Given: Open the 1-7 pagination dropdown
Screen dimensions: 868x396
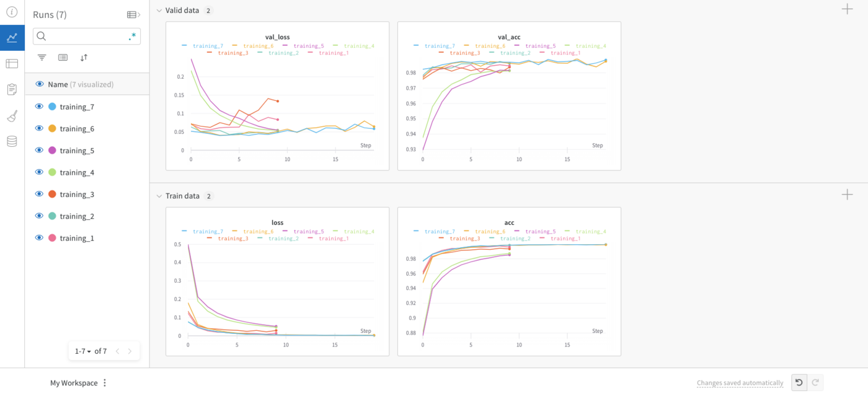Looking at the screenshot, I should click(x=83, y=351).
